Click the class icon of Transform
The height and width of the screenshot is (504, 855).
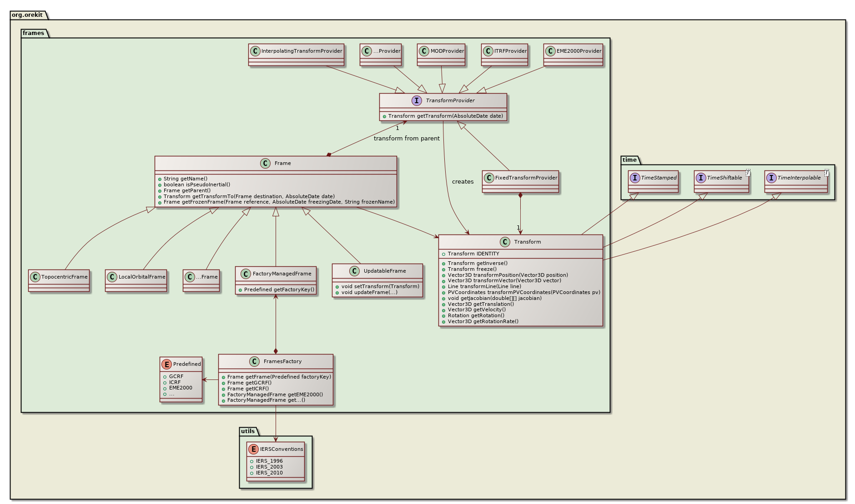pyautogui.click(x=505, y=242)
